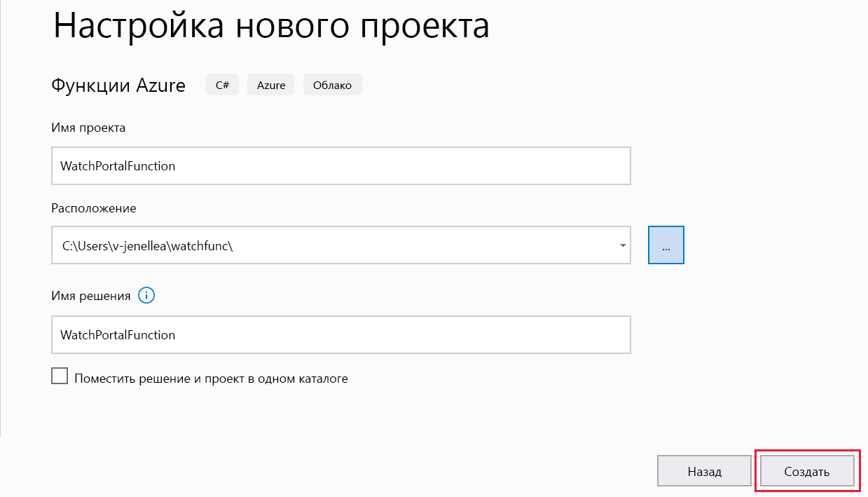The height and width of the screenshot is (497, 868).
Task: Click into the Имя проекта input field
Action: (x=341, y=166)
